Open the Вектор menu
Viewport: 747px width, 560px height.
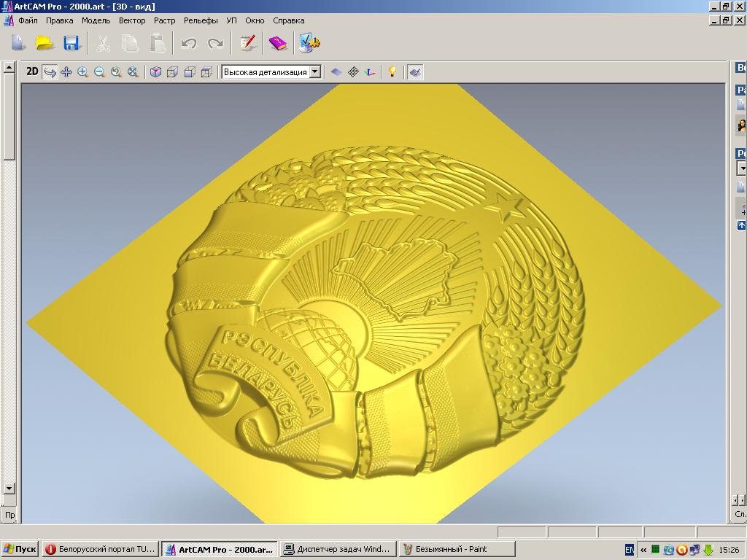[132, 20]
